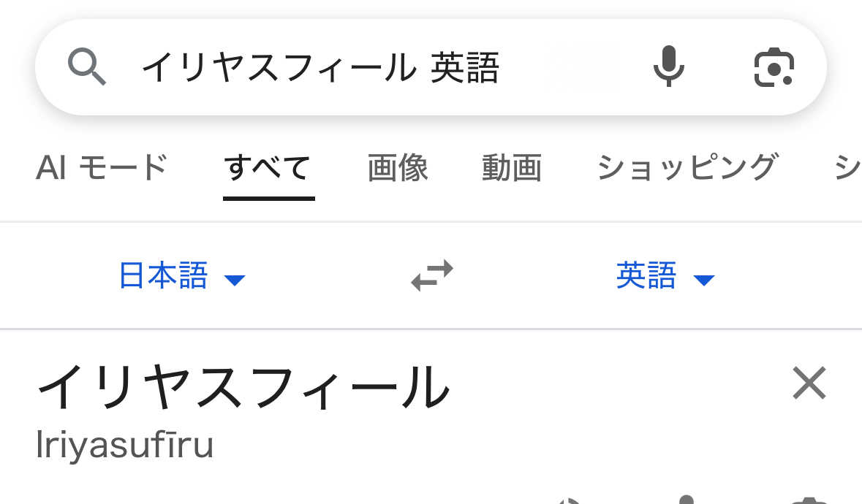This screenshot has height=504, width=862.
Task: Select the すべて tab
Action: coord(268,168)
